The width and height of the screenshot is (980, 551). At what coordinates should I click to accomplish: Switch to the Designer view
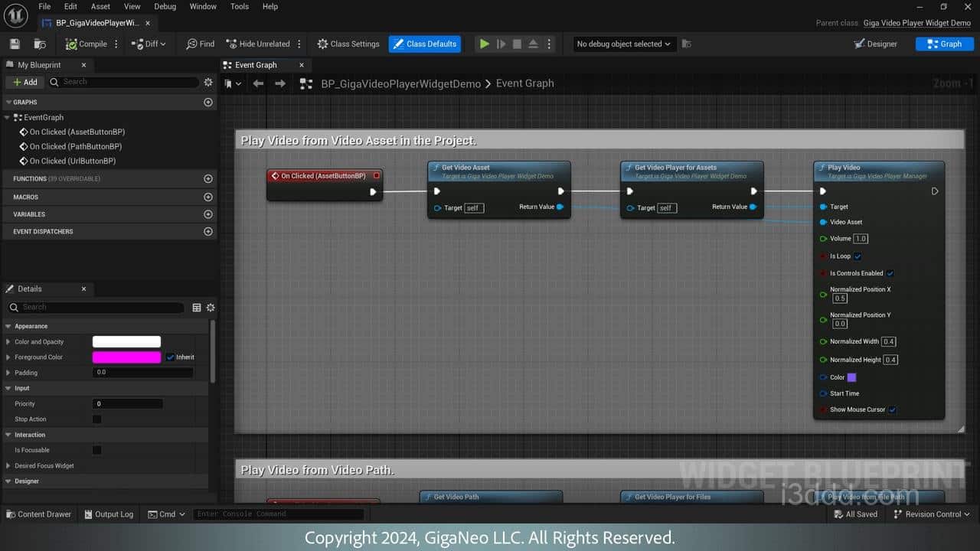[x=875, y=44]
